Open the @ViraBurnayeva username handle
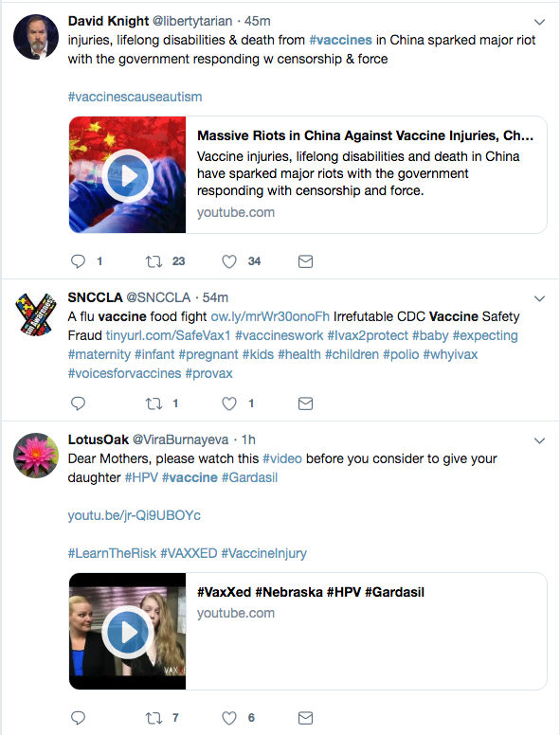The height and width of the screenshot is (735, 560). point(180,439)
